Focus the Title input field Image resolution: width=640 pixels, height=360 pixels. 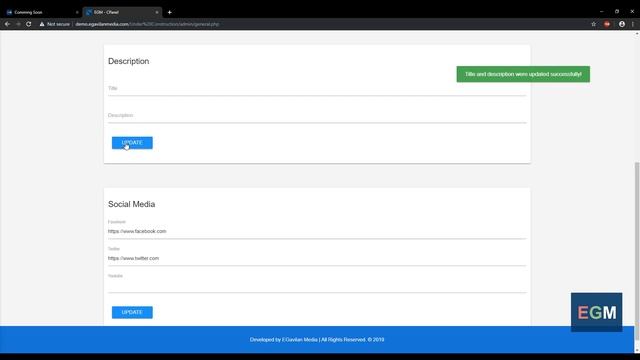[317, 89]
